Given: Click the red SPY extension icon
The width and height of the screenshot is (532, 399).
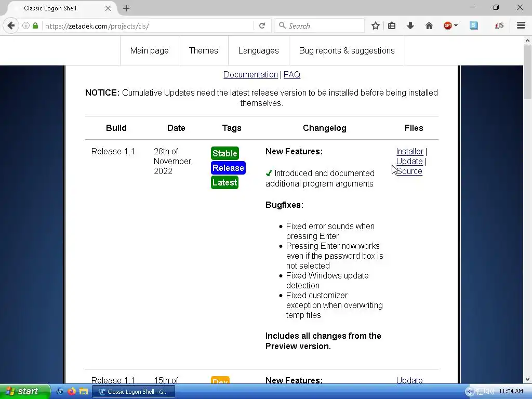Looking at the screenshot, I should [x=448, y=26].
